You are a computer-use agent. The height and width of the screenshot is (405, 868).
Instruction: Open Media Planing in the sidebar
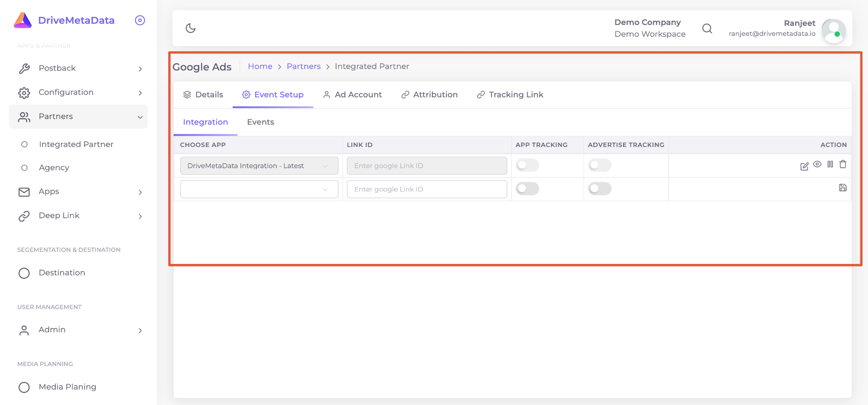click(78, 387)
